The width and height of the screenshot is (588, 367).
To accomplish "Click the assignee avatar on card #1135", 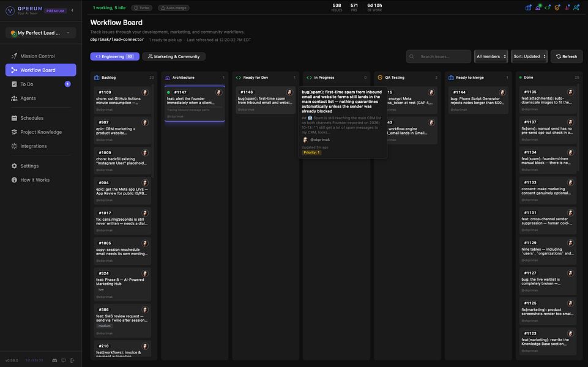I will [x=570, y=92].
